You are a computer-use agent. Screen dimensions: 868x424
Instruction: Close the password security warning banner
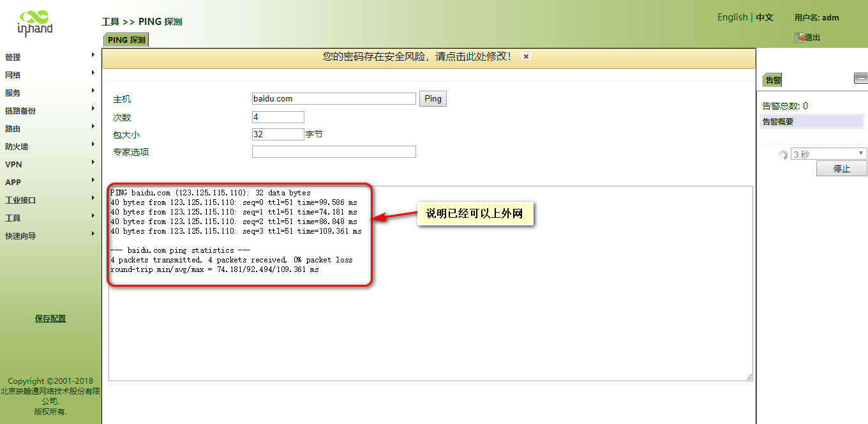[x=526, y=56]
